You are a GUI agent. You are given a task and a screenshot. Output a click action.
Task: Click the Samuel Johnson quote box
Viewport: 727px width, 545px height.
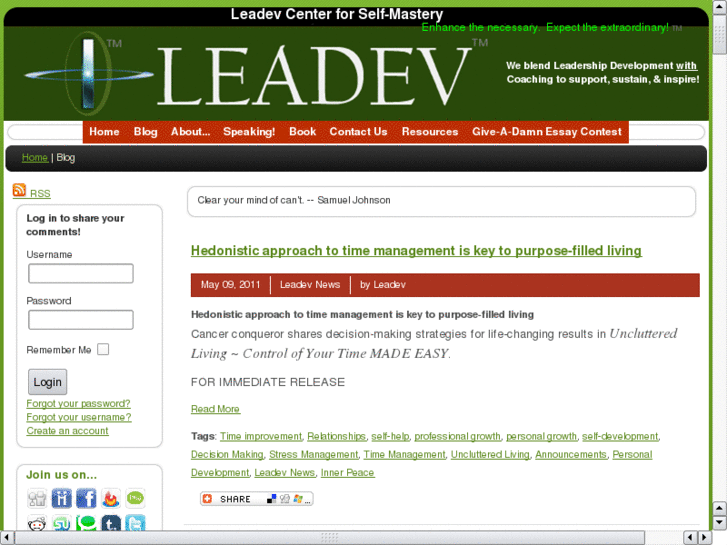441,201
